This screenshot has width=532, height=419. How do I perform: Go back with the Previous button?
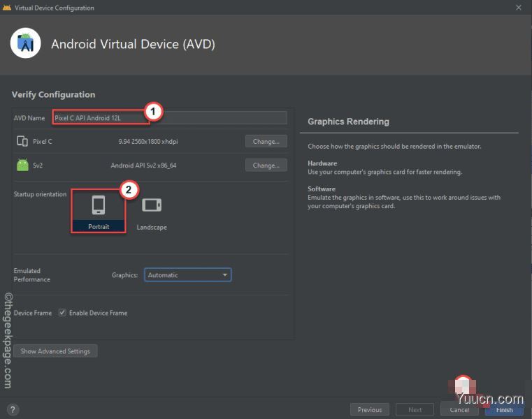point(370,409)
